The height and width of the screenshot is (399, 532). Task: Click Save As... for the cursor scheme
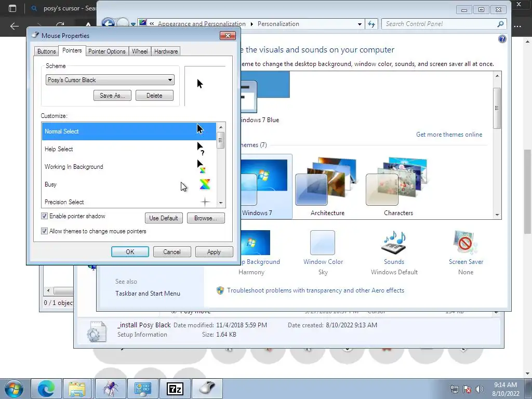[112, 96]
